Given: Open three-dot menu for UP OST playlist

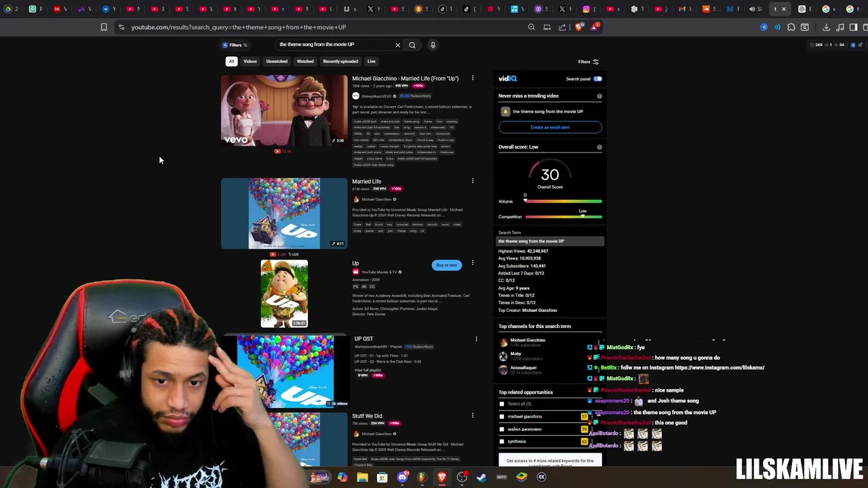Looking at the screenshot, I should [x=476, y=338].
